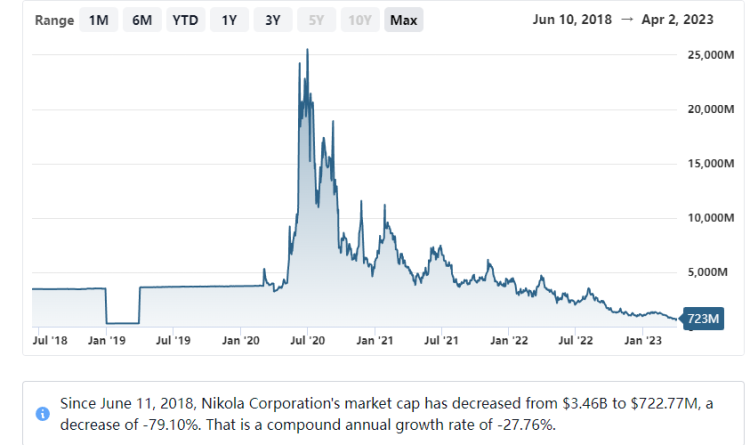Select the 1M range button
Screen dimensions: 750x445
click(x=98, y=20)
